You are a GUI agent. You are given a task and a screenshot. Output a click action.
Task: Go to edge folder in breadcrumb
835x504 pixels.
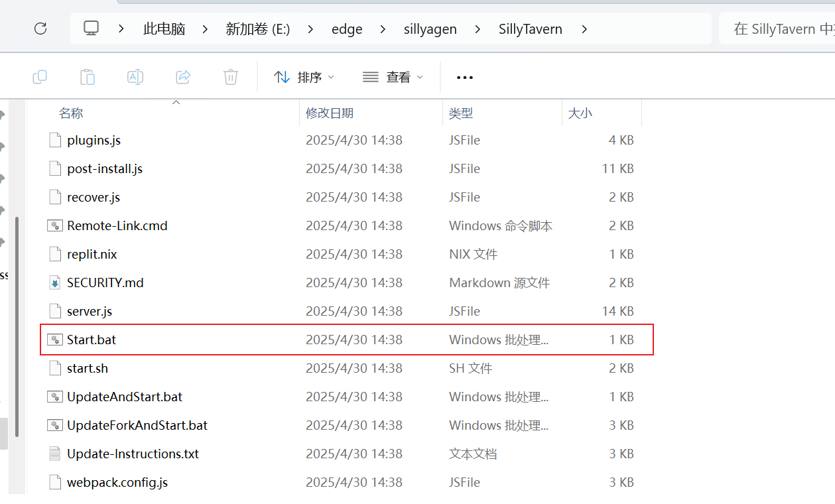coord(347,29)
